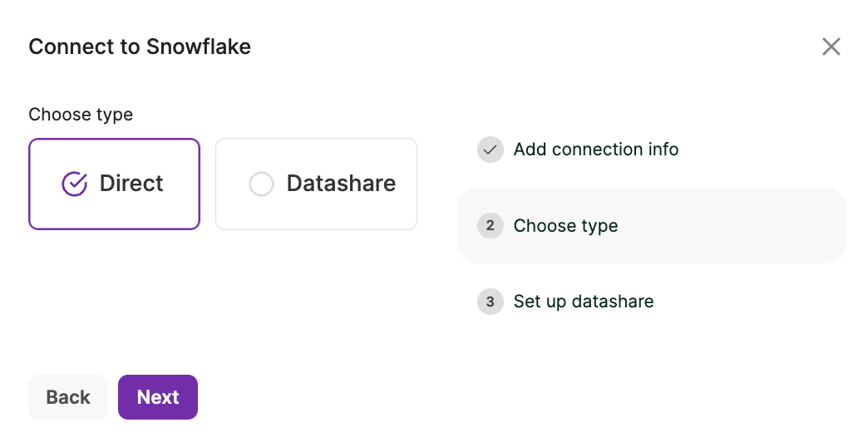The height and width of the screenshot is (447, 868).
Task: Click the purple checkmark icon on Direct
Action: coord(75,184)
